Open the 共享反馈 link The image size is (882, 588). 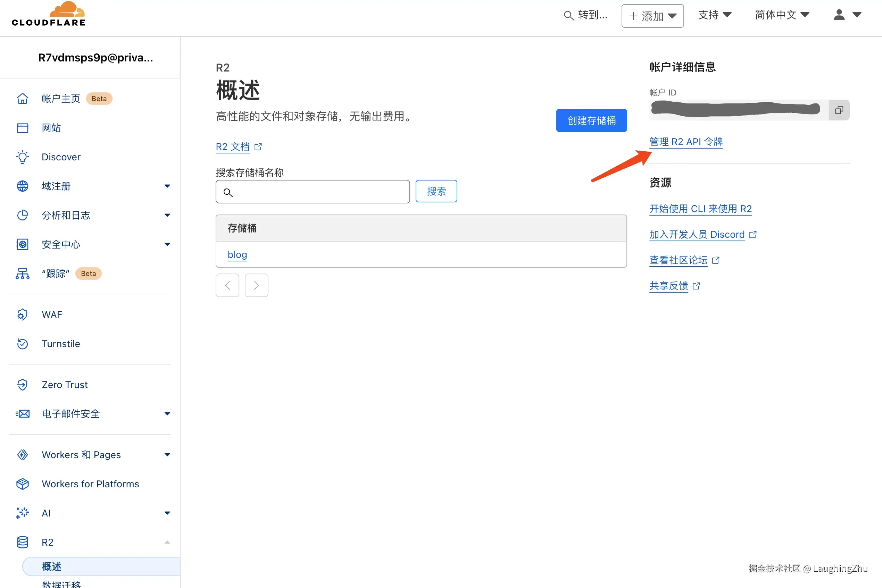(x=668, y=286)
